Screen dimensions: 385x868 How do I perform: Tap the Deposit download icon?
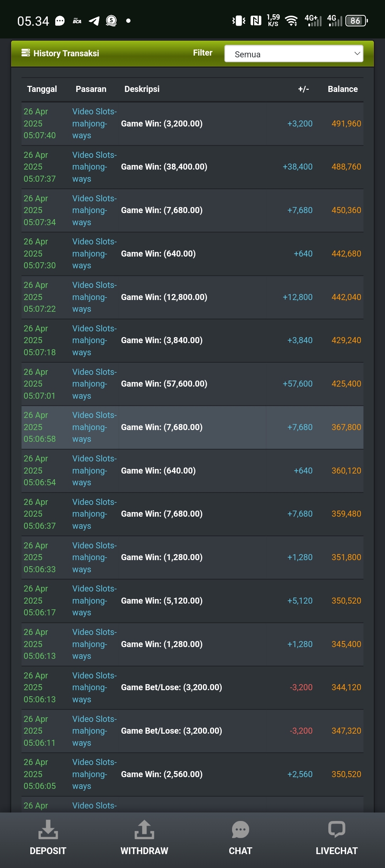[48, 829]
